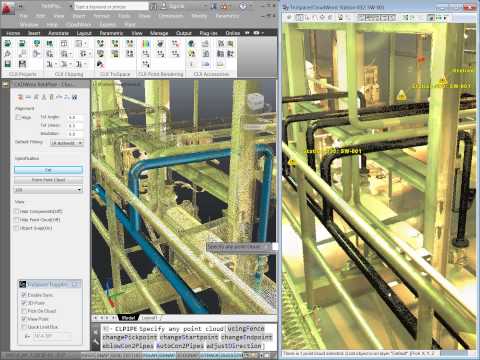Click the first icon in CLR Projects panel

tap(8, 44)
